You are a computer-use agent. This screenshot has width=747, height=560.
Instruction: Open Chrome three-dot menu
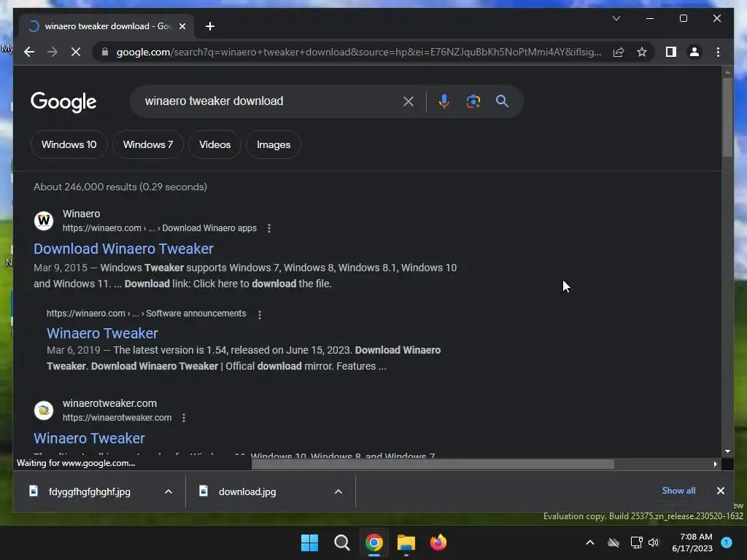point(718,52)
